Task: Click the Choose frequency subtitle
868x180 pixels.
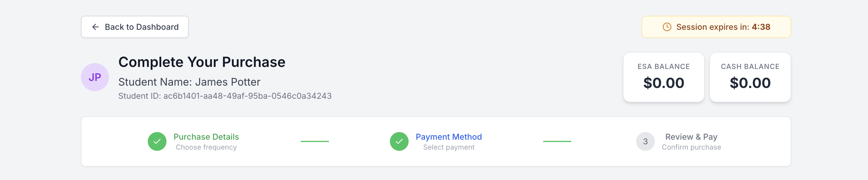Action: click(206, 147)
